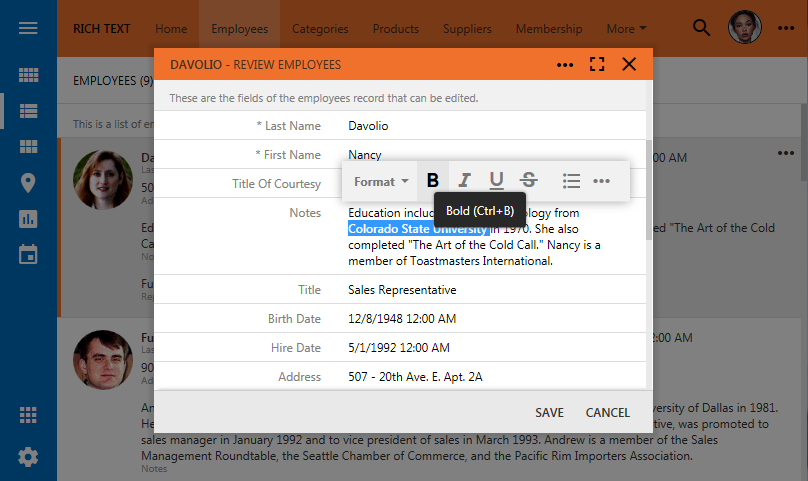The width and height of the screenshot is (808, 481).
Task: Toggle Underline formatting in toolbar
Action: [496, 181]
